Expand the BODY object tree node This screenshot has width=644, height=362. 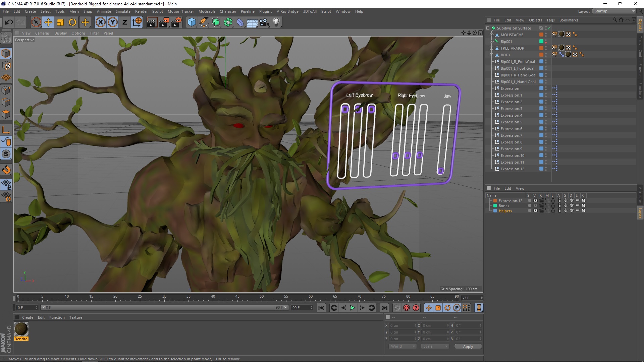[x=492, y=55]
